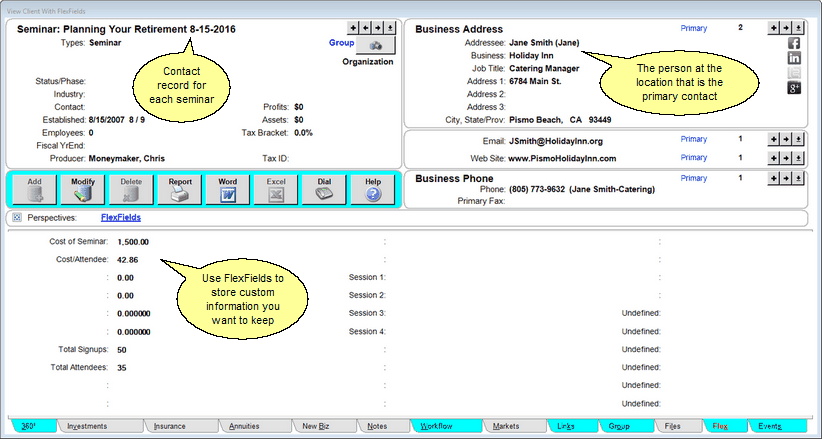The width and height of the screenshot is (822, 439).
Task: Click the Dial phone button
Action: (324, 189)
